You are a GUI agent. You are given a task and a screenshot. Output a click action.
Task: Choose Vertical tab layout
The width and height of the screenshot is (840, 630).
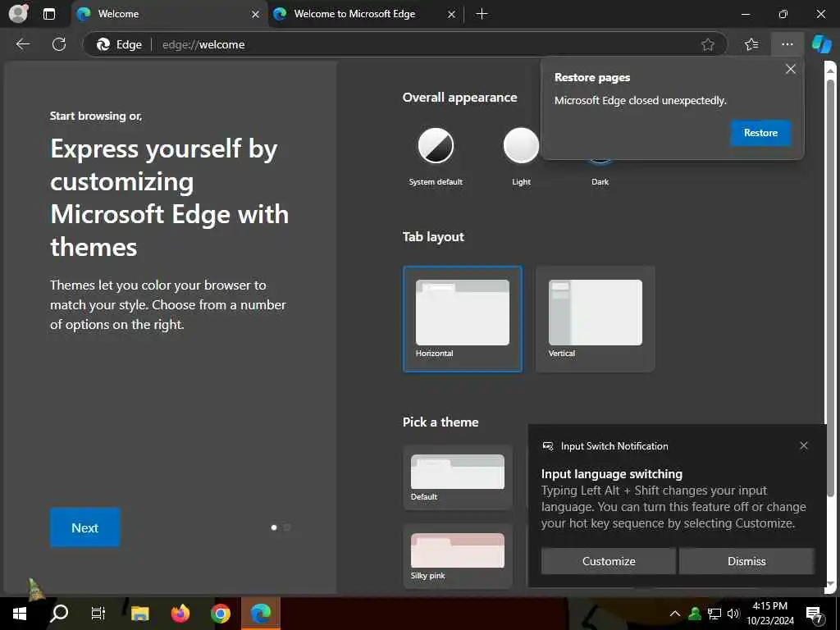[x=596, y=319]
